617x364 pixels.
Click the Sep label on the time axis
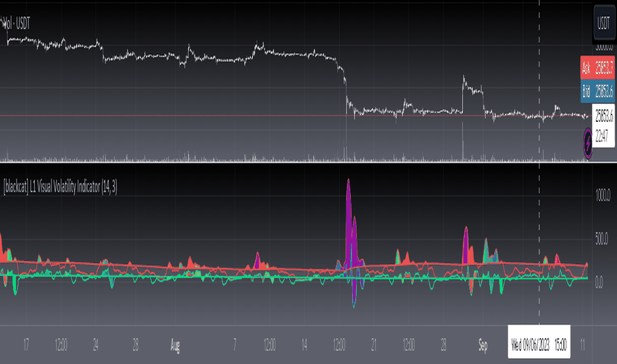pyautogui.click(x=483, y=345)
